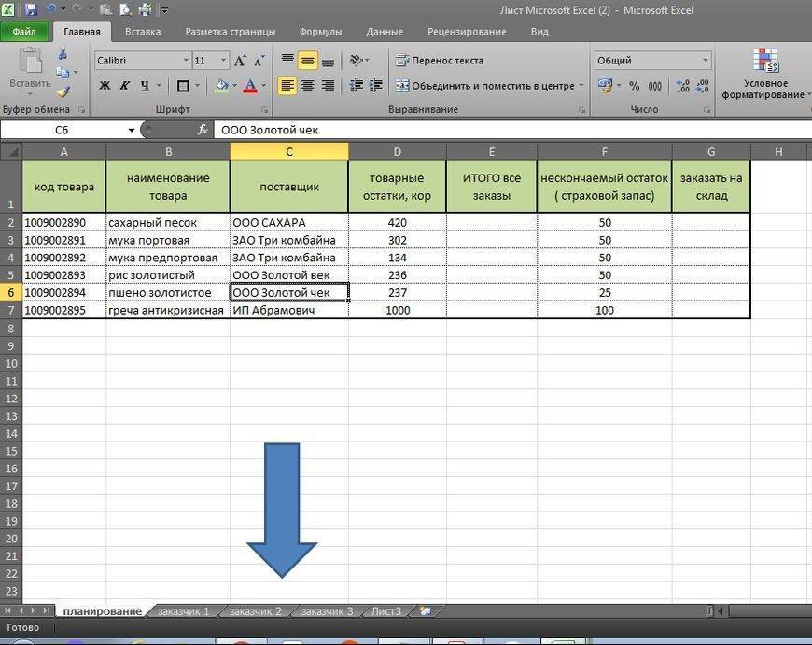Select the Format Painter brush icon
Screen dimensions: 812x645
click(64, 91)
